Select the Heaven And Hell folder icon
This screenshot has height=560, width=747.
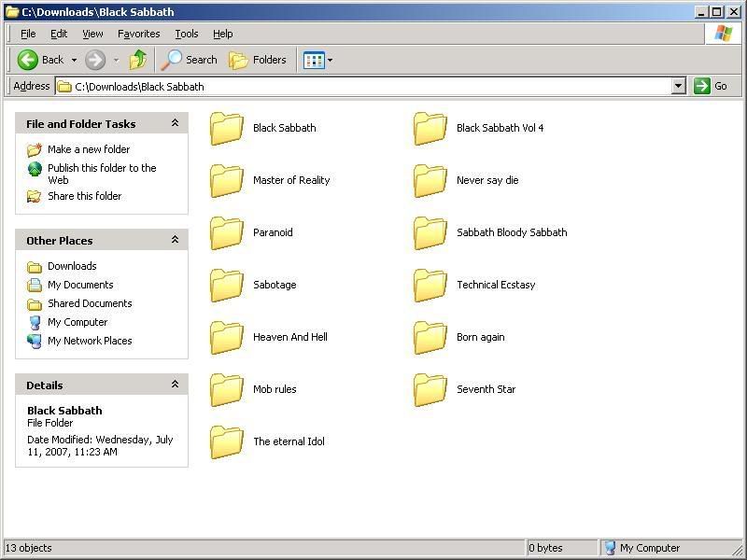pos(227,338)
